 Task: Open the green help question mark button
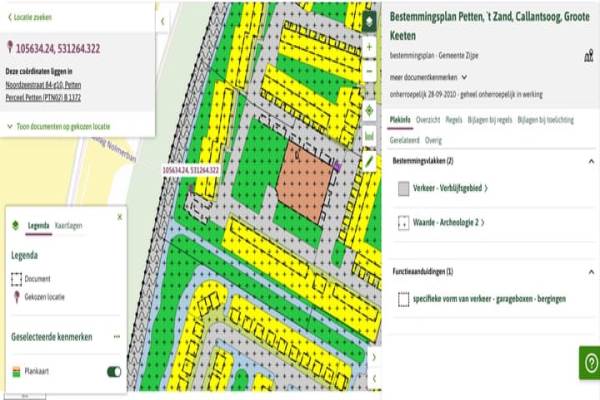(x=588, y=362)
